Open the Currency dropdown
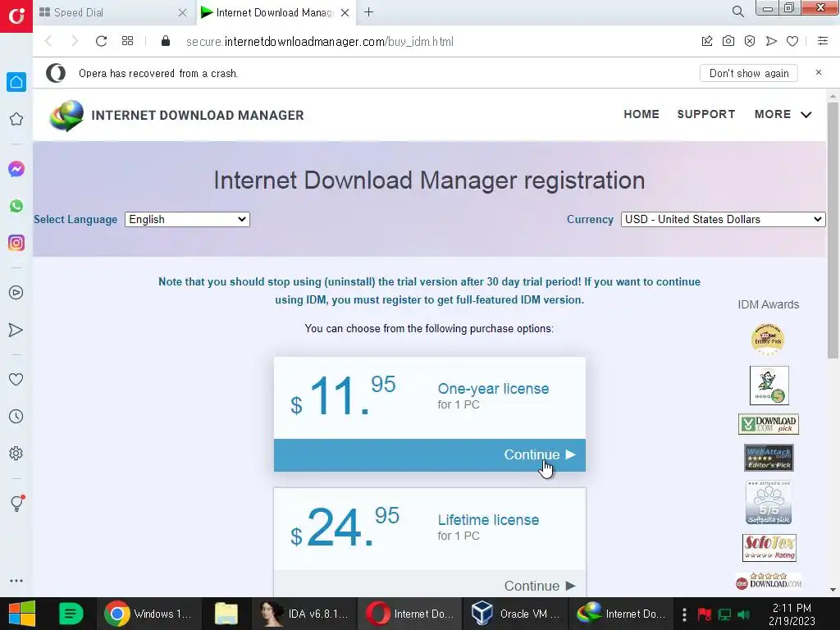This screenshot has height=630, width=840. pyautogui.click(x=723, y=219)
